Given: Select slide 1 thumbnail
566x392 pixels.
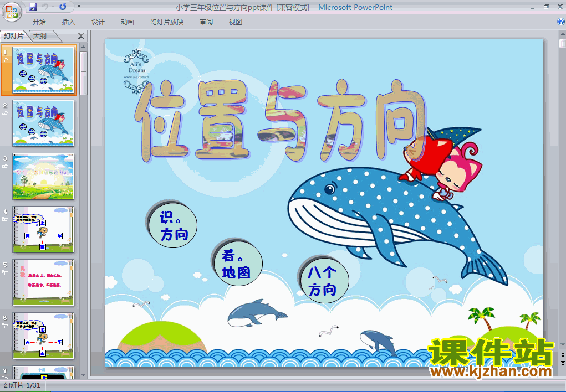Looking at the screenshot, I should pos(43,70).
